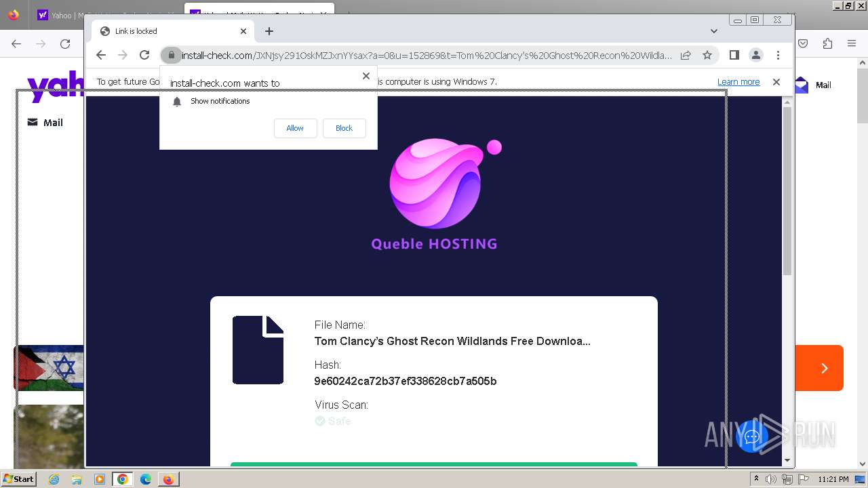Image resolution: width=868 pixels, height=488 pixels.
Task: Click Firefox pocket shield icon
Action: (x=803, y=43)
